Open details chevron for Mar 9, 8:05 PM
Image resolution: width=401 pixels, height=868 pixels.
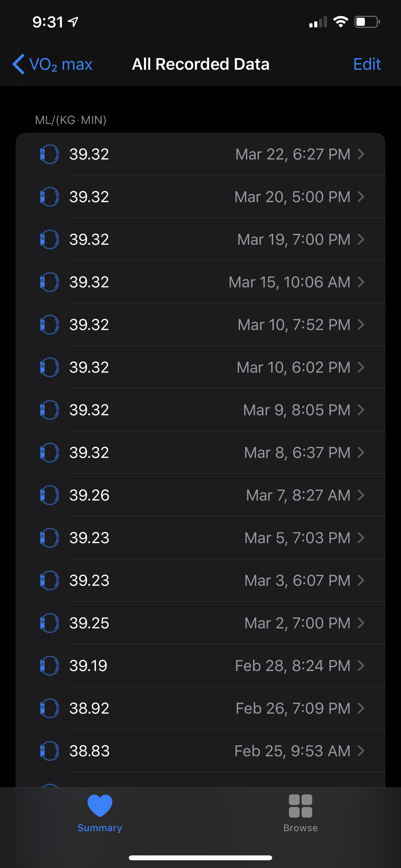[361, 410]
